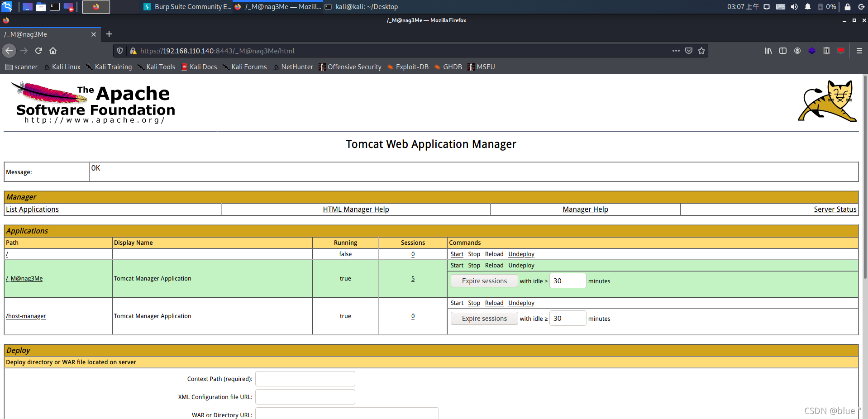Click the root path / link
868x419 pixels.
(7, 254)
